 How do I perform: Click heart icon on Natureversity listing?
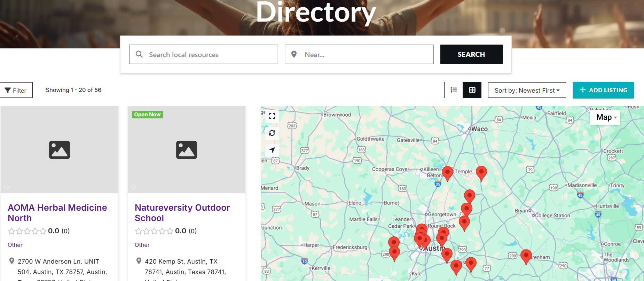click(134, 187)
